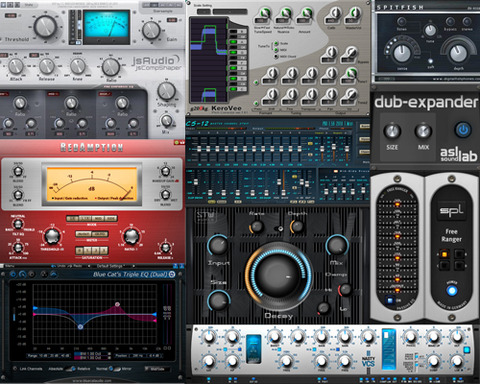Toggle the bypass button in SpitFish
Viewport: 480px width, 384px height.
(450, 22)
